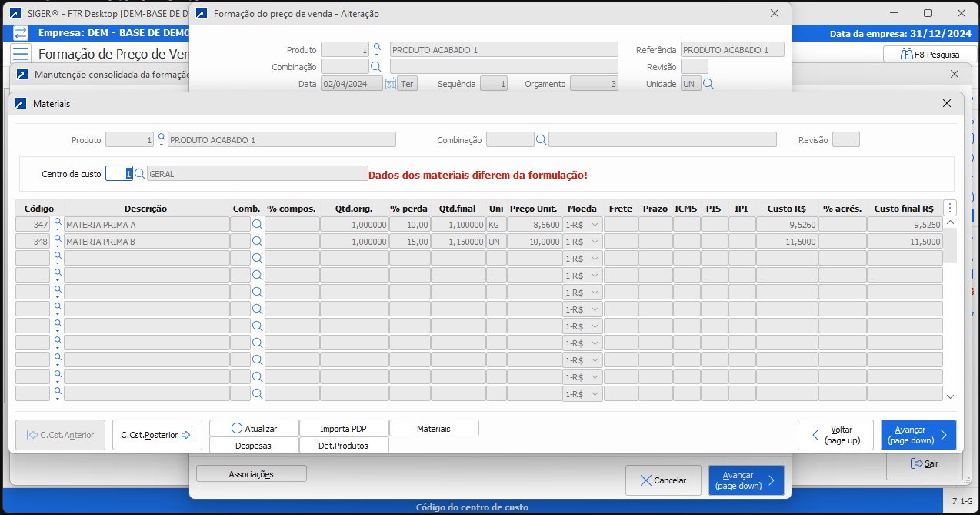Click the Qtd.final value 1,100000
Viewport: 980px width, 515px height.
click(x=458, y=224)
